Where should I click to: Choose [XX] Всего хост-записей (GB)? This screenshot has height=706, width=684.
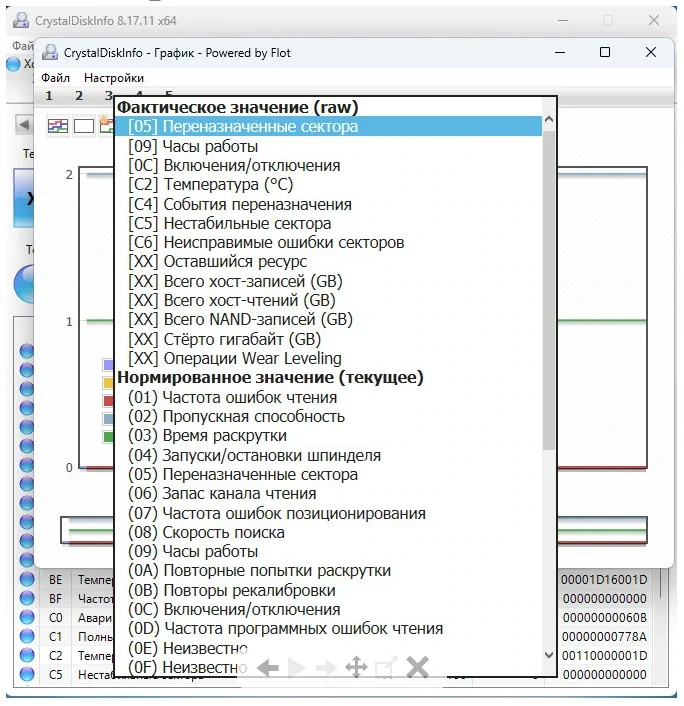[328, 281]
